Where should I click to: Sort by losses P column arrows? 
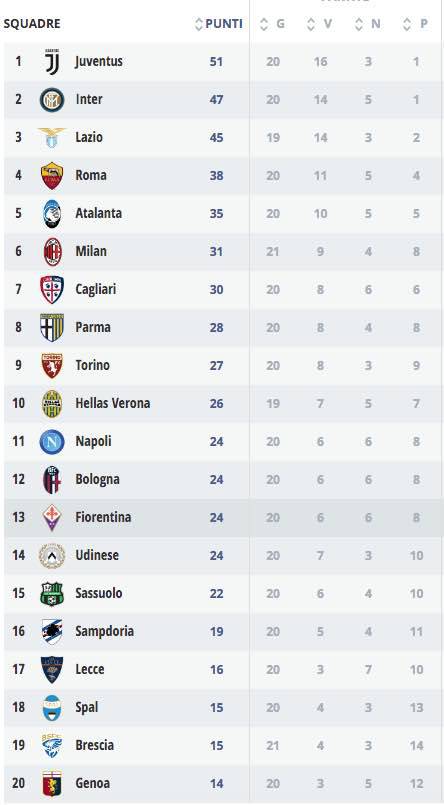pos(407,24)
